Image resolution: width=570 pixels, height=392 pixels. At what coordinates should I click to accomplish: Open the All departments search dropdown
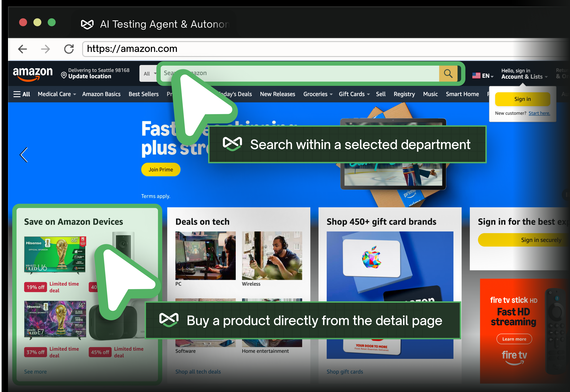[x=150, y=73]
